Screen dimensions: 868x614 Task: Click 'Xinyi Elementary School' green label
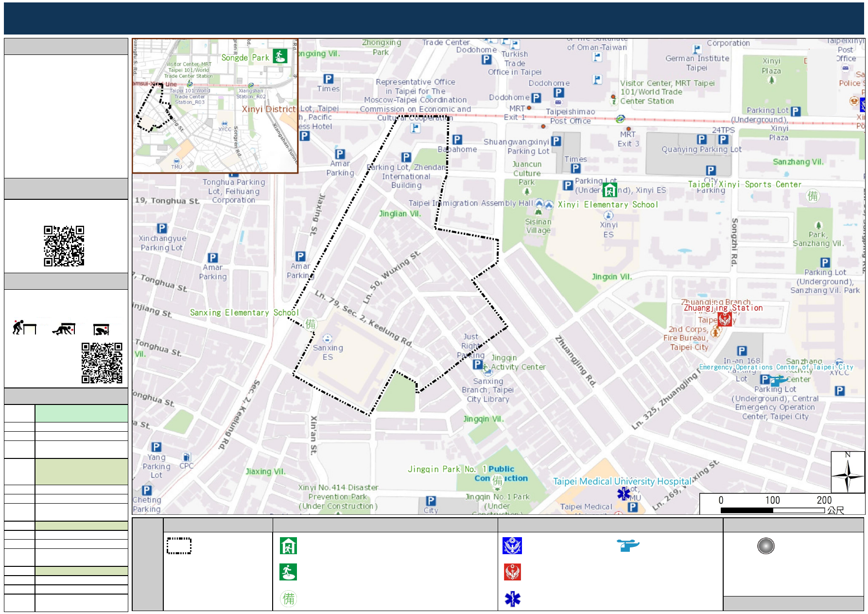608,205
